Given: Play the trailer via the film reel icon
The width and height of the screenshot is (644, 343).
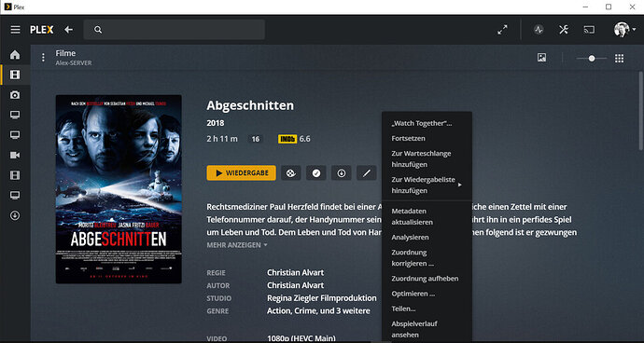Looking at the screenshot, I should (x=291, y=173).
